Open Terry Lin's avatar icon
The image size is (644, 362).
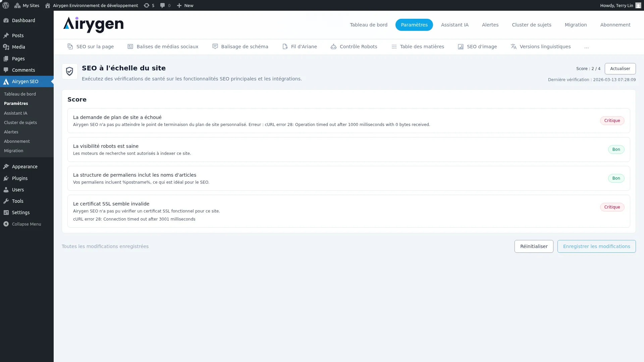[638, 5]
